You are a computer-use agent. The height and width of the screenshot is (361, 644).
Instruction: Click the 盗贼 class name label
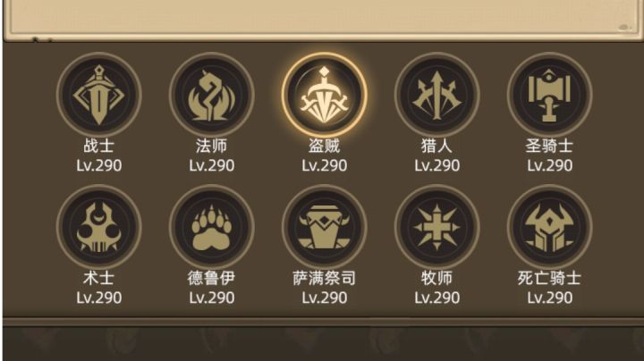pos(325,146)
